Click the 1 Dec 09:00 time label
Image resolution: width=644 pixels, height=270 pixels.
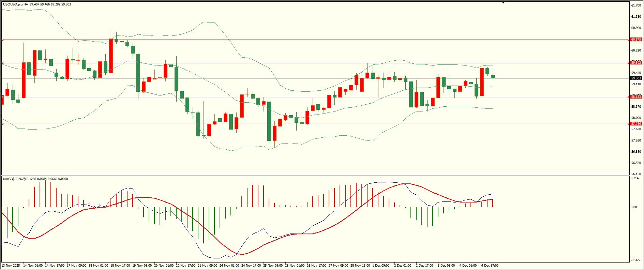pyautogui.click(x=381, y=266)
